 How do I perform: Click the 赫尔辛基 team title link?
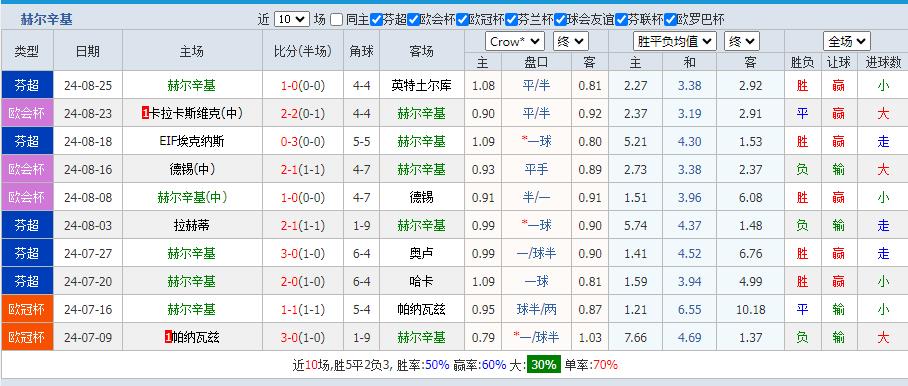tap(47, 19)
